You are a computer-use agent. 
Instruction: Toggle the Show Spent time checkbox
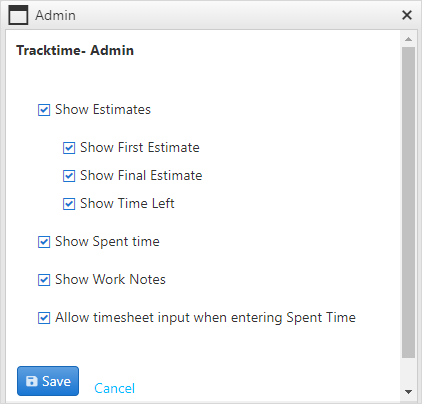pos(44,242)
